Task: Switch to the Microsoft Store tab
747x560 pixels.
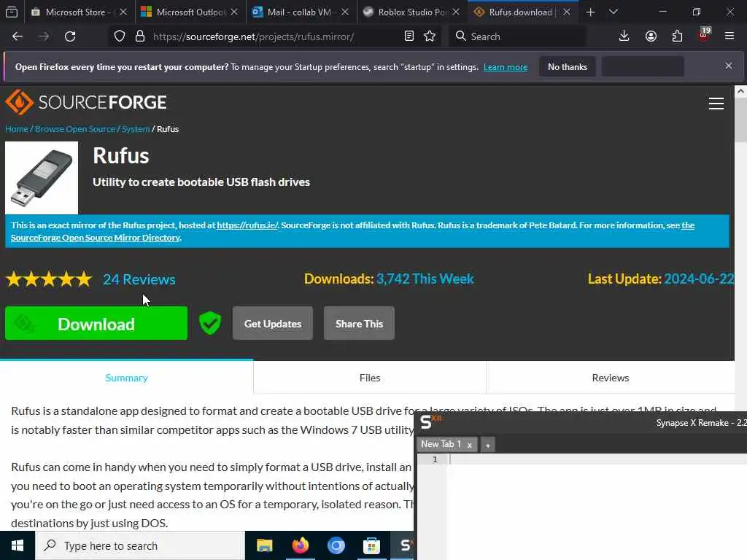Action: click(79, 12)
